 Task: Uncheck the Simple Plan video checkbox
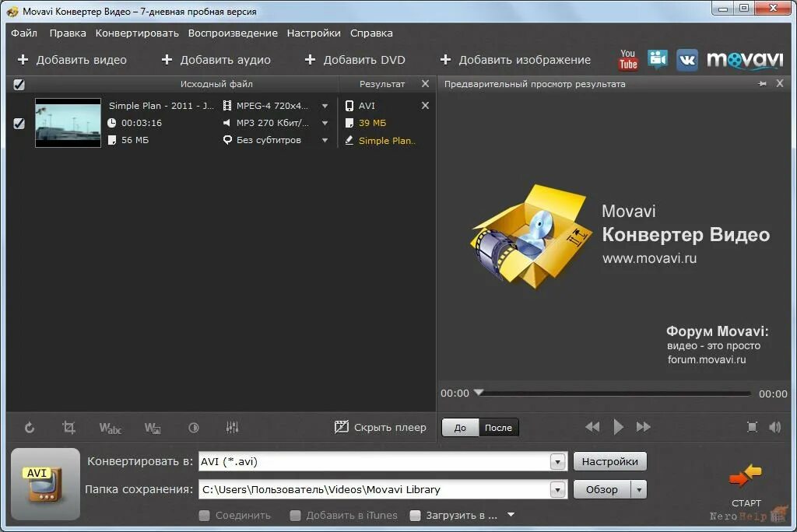coord(19,124)
